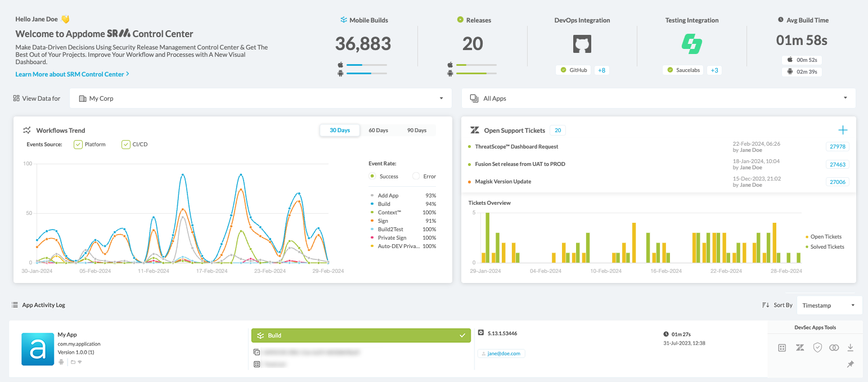Switch workflows trend to 90 Days

tap(416, 131)
